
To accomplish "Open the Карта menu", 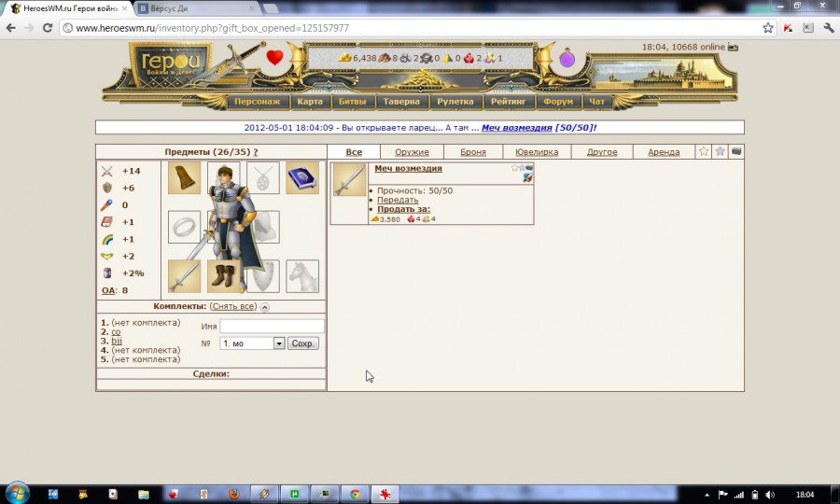I will tap(310, 101).
